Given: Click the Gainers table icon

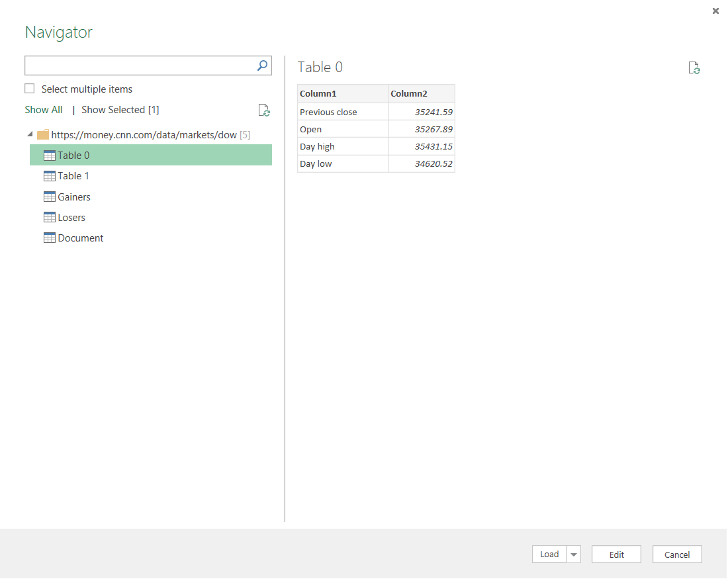Looking at the screenshot, I should click(x=49, y=197).
